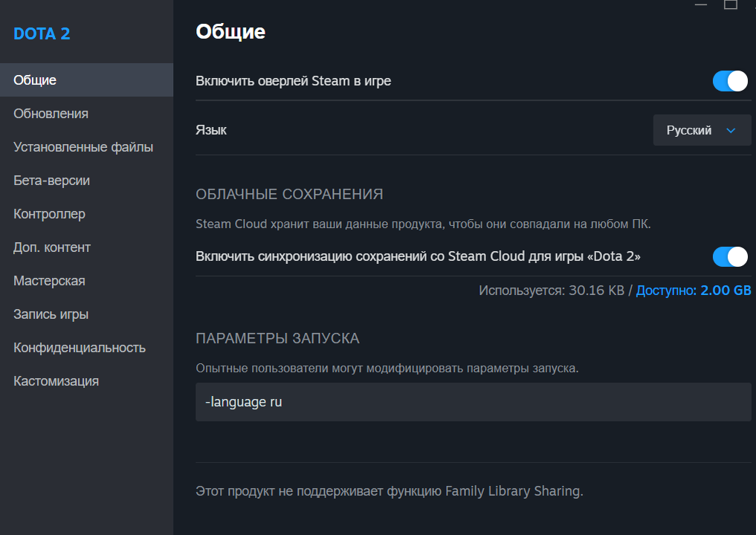Switch to Конфиденциальность section

pos(80,348)
